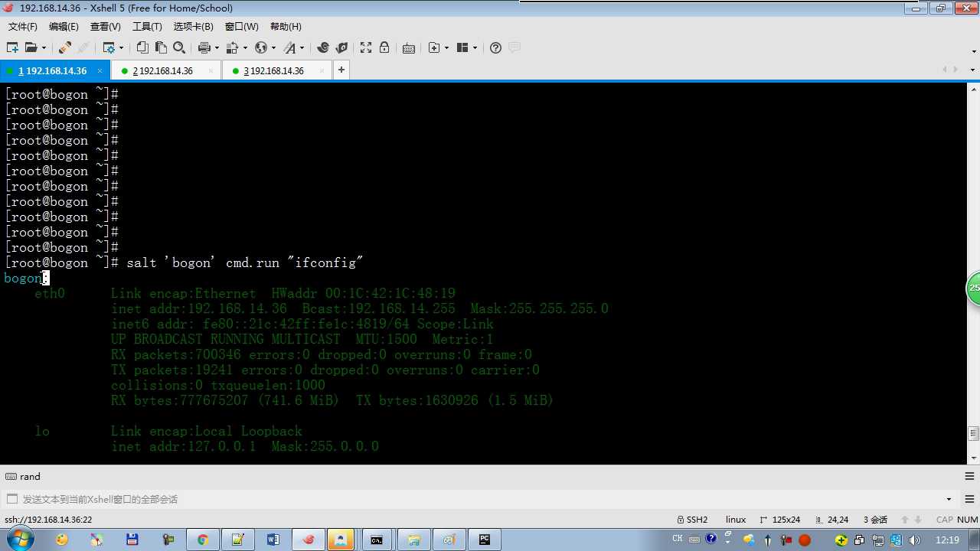Launch the Xftp toolbar icon
The width and height of the screenshot is (980, 551).
click(x=323, y=47)
